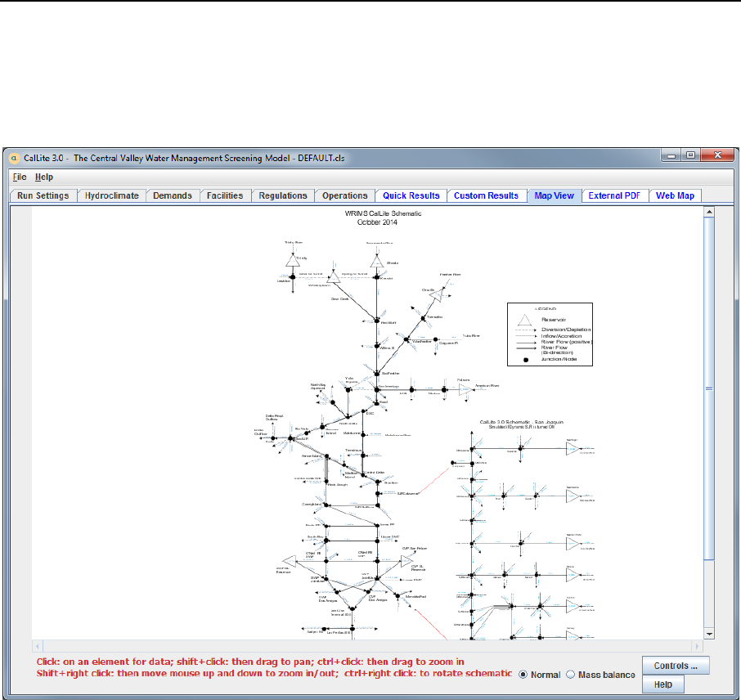This screenshot has height=700, width=741.
Task: Click the Stockton junction node
Action: [x=378, y=482]
